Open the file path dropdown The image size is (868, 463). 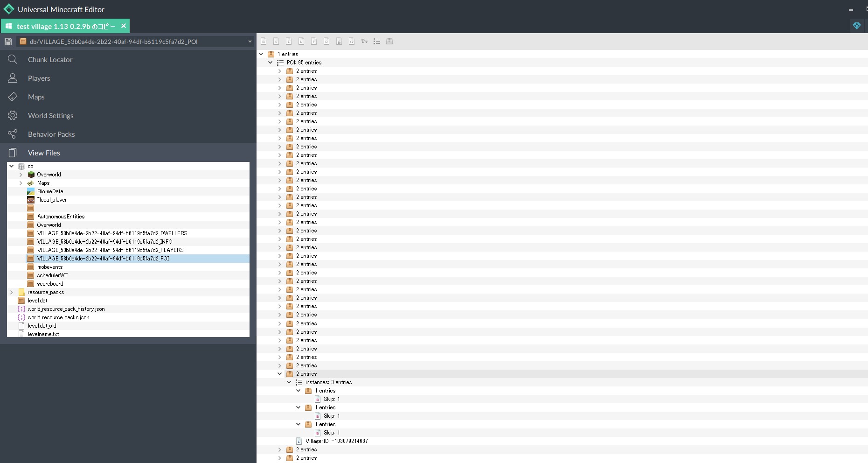point(250,42)
